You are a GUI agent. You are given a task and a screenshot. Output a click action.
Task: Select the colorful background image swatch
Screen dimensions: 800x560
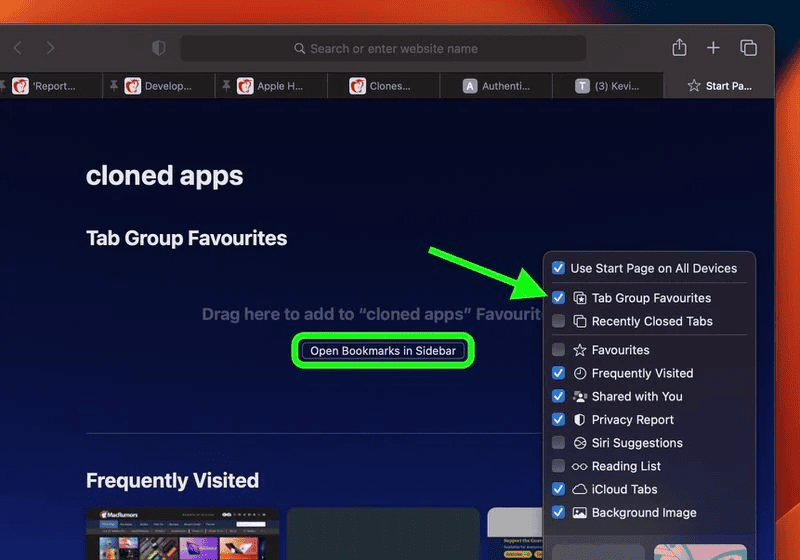(x=700, y=551)
